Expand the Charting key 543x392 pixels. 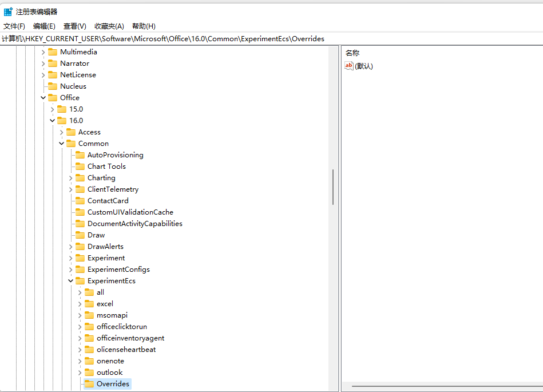pos(70,177)
